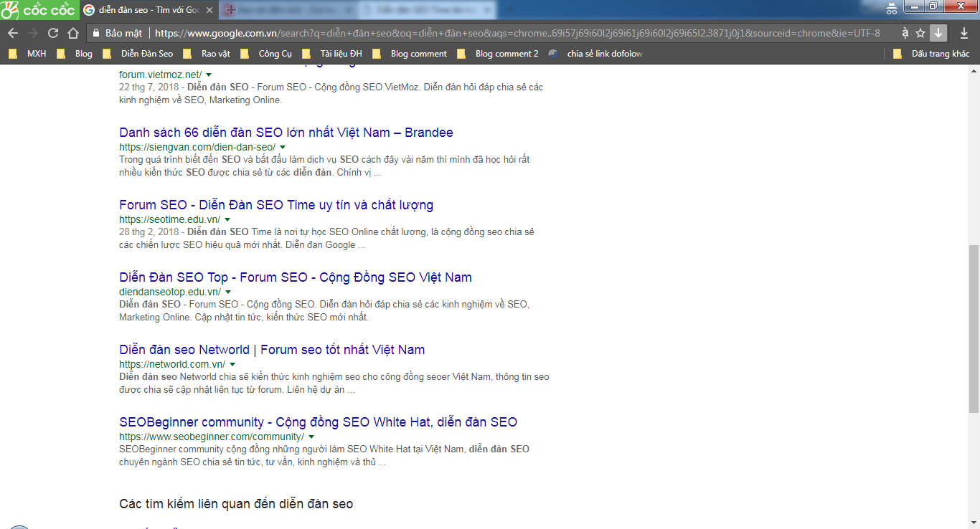Click 'Các tìm kiếm liên quan đến diễn đàn seo' heading

[x=236, y=504]
